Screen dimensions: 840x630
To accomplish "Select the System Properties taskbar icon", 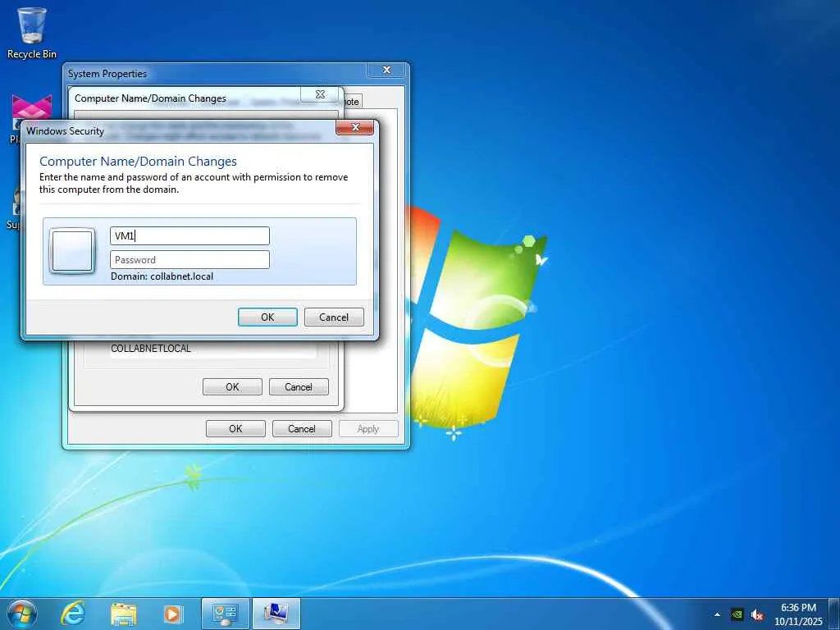I will (x=276, y=614).
